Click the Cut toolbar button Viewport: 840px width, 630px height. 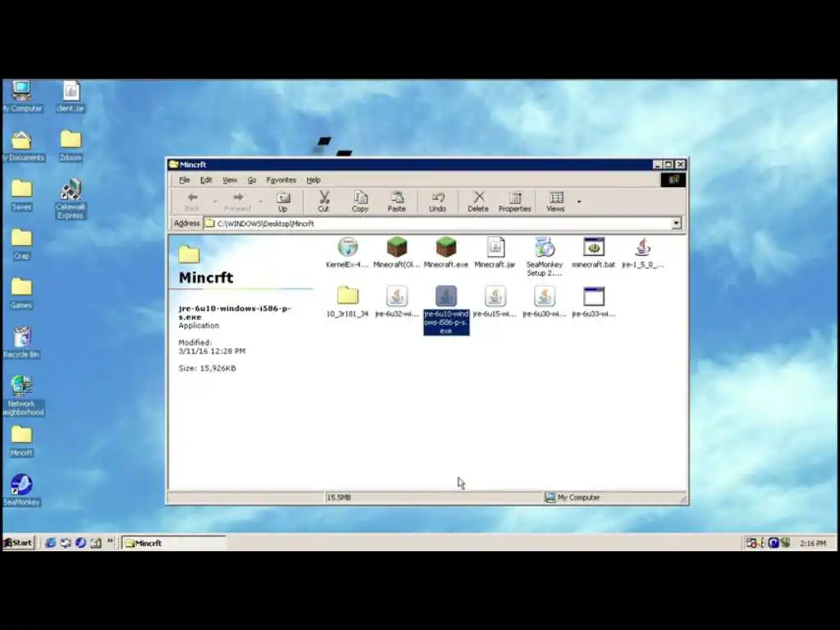tap(323, 202)
